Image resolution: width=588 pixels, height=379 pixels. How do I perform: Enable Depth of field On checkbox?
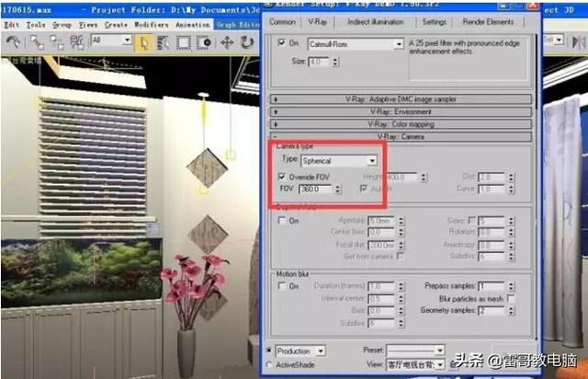tap(282, 221)
